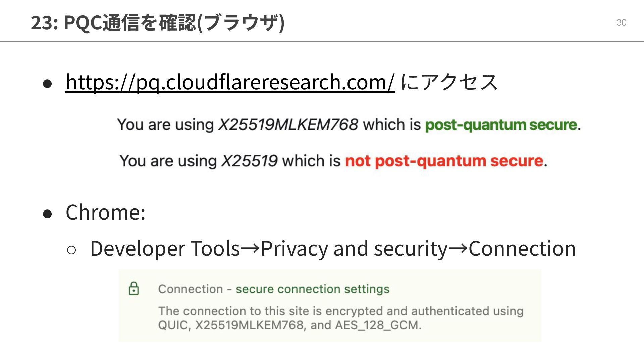Click the にアクセス text after the link
Image resolution: width=644 pixels, height=362 pixels.
point(449,82)
